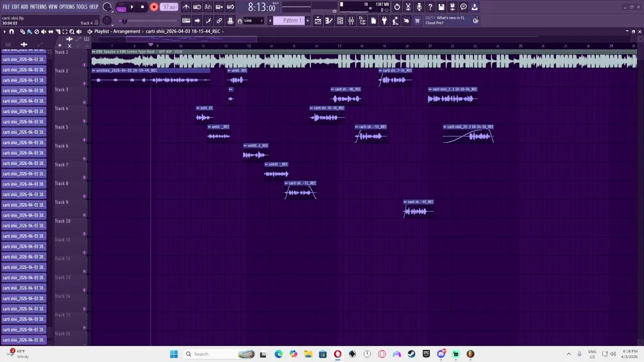Toggle the recording countdown 3.2.1 icon
The width and height of the screenshot is (644, 362).
click(208, 7)
